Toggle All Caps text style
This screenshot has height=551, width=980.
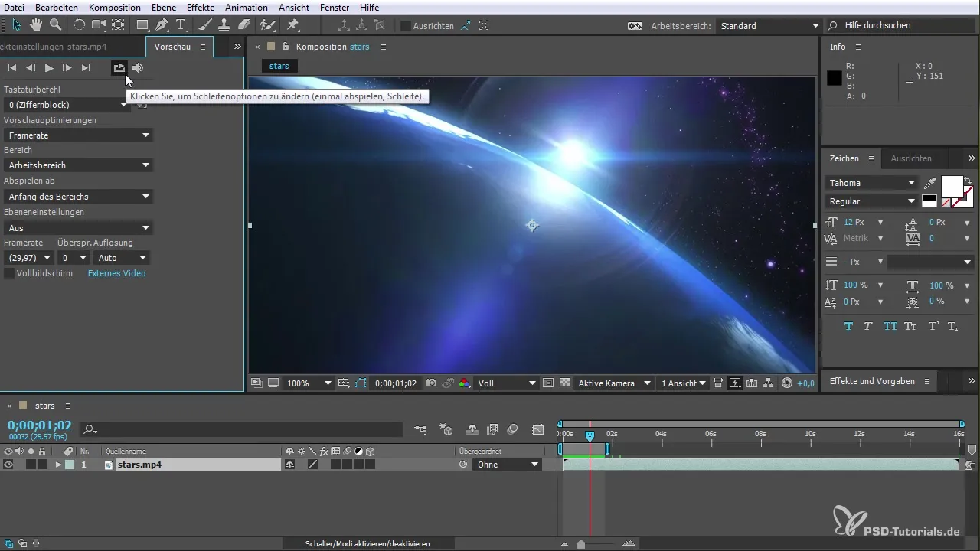890,326
